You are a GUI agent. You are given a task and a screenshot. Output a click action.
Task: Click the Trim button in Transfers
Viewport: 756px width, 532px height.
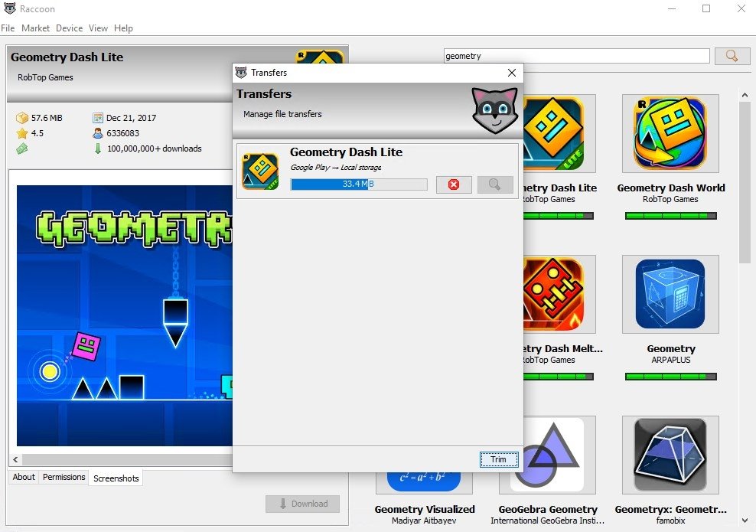(x=499, y=459)
